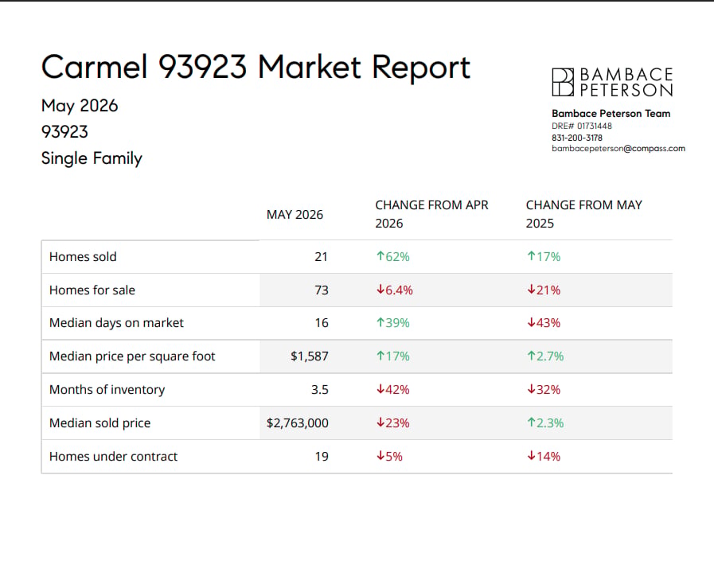Click the Homes sold row label
Image resolution: width=714 pixels, height=588 pixels.
point(83,257)
